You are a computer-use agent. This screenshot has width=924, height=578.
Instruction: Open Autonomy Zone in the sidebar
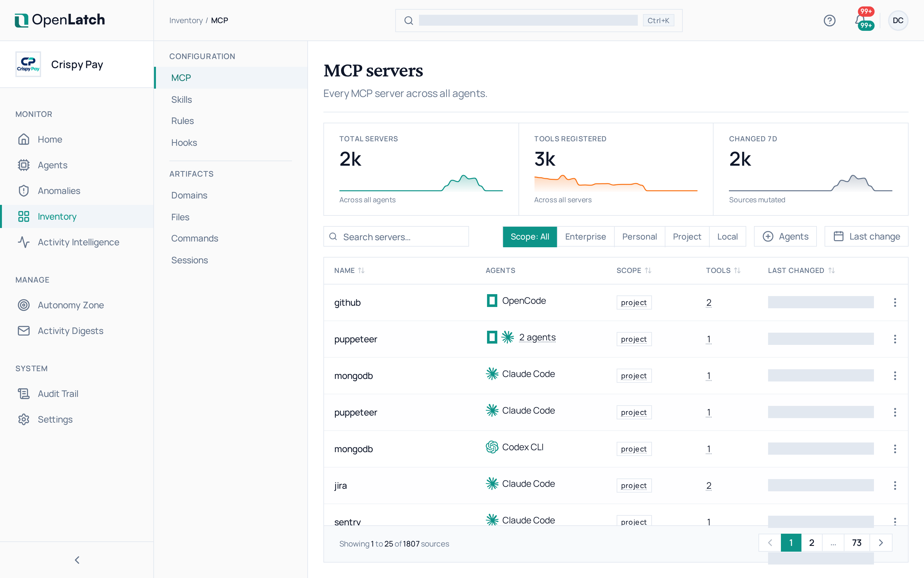click(77, 305)
